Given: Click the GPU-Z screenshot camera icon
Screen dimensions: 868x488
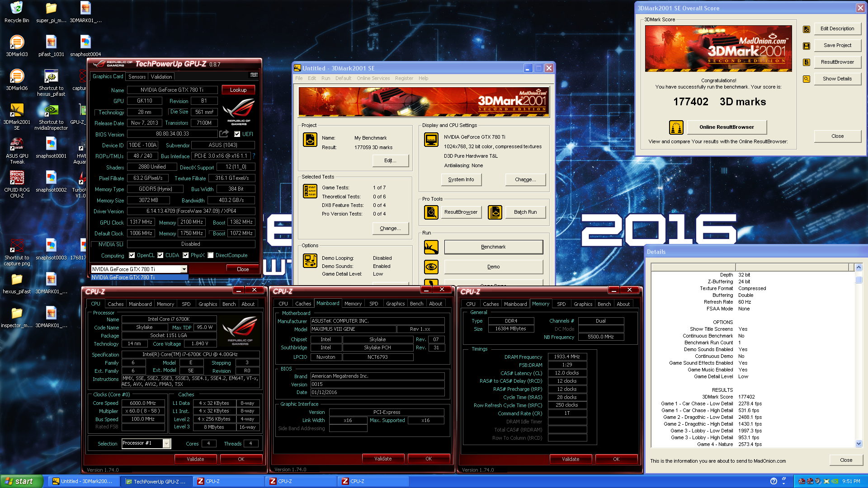Looking at the screenshot, I should pyautogui.click(x=254, y=75).
